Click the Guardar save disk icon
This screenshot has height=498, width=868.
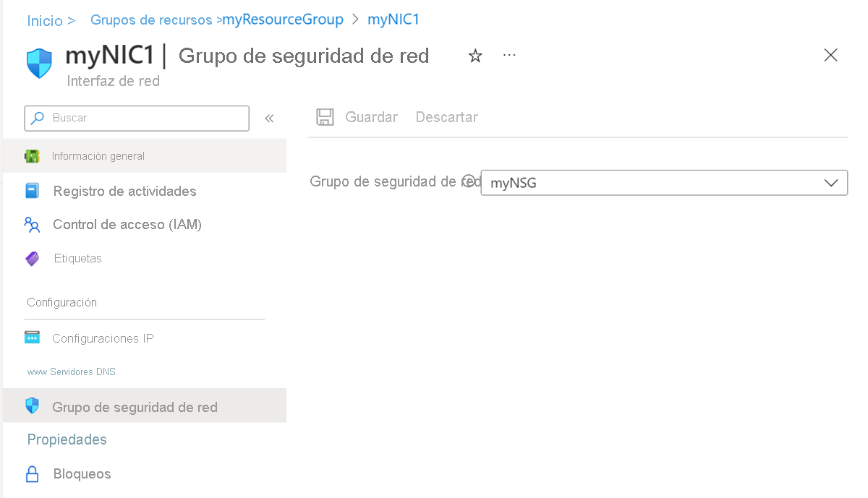325,116
